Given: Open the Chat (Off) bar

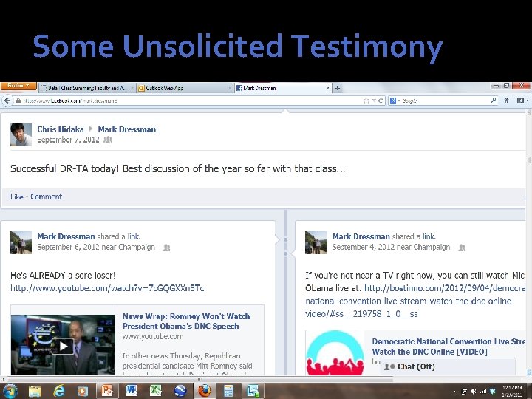Looking at the screenshot, I should click(448, 366).
